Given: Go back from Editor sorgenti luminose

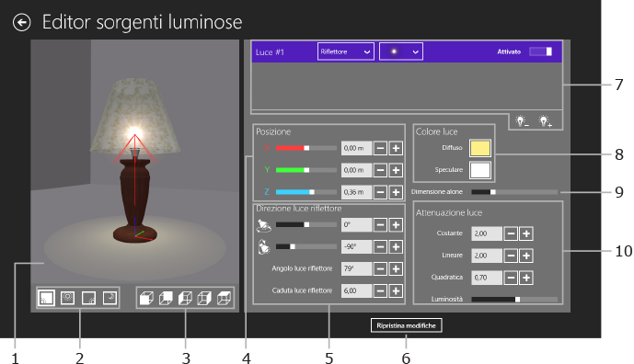Looking at the screenshot, I should (x=22, y=22).
